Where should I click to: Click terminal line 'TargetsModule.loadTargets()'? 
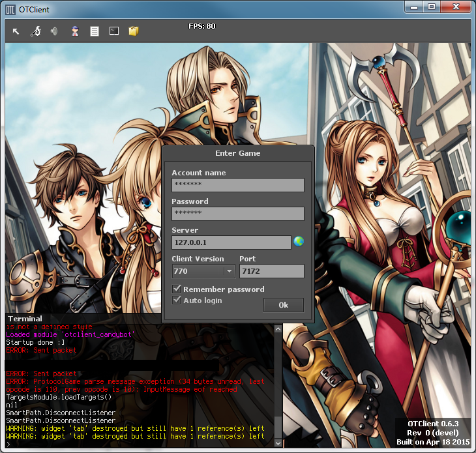point(59,397)
